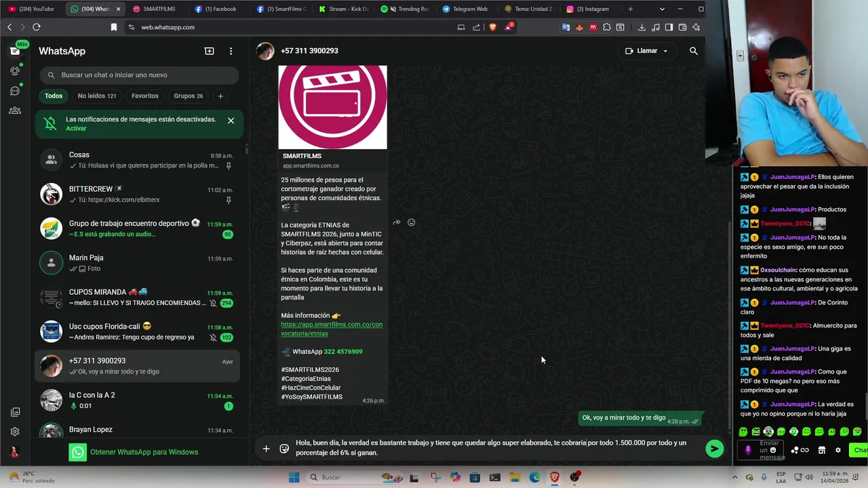Open the Communities icon in WhatsApp sidebar
Screen dimensions: 868x488
[x=15, y=110]
